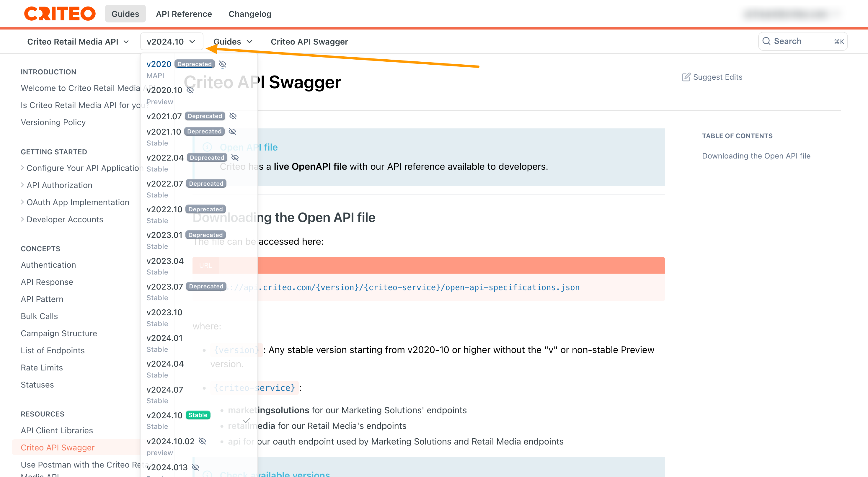Click hidden-eye icon beside v2024.10.02
Viewport: 868px width, 477px height.
click(x=202, y=441)
